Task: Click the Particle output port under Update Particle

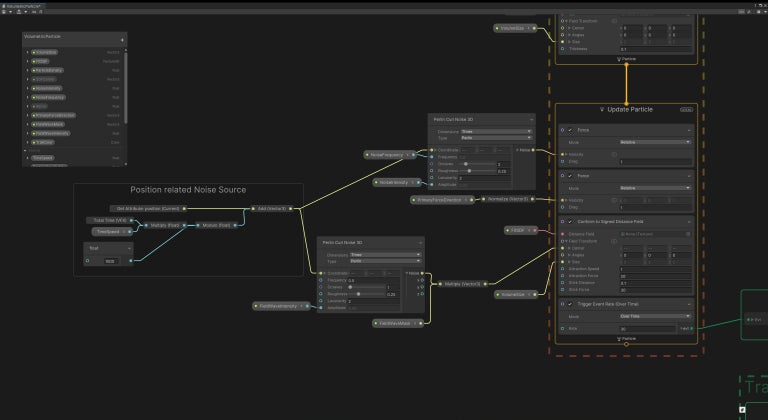Action: click(626, 344)
